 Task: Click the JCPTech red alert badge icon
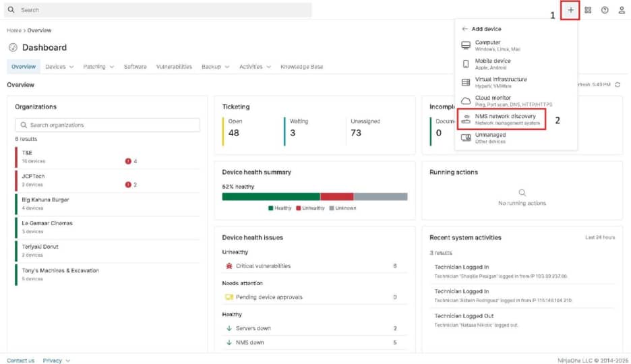point(128,185)
